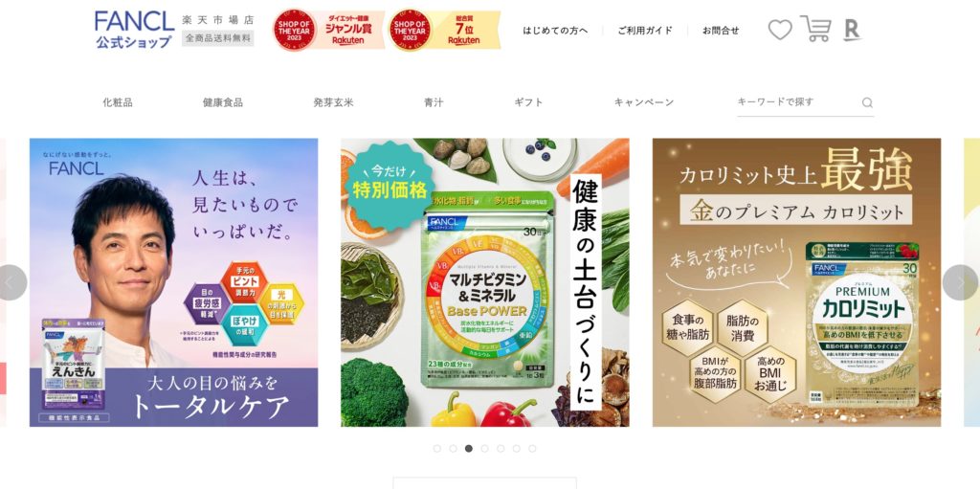The width and height of the screenshot is (980, 489).
Task: Select the キャンペーン menu item
Action: point(644,102)
